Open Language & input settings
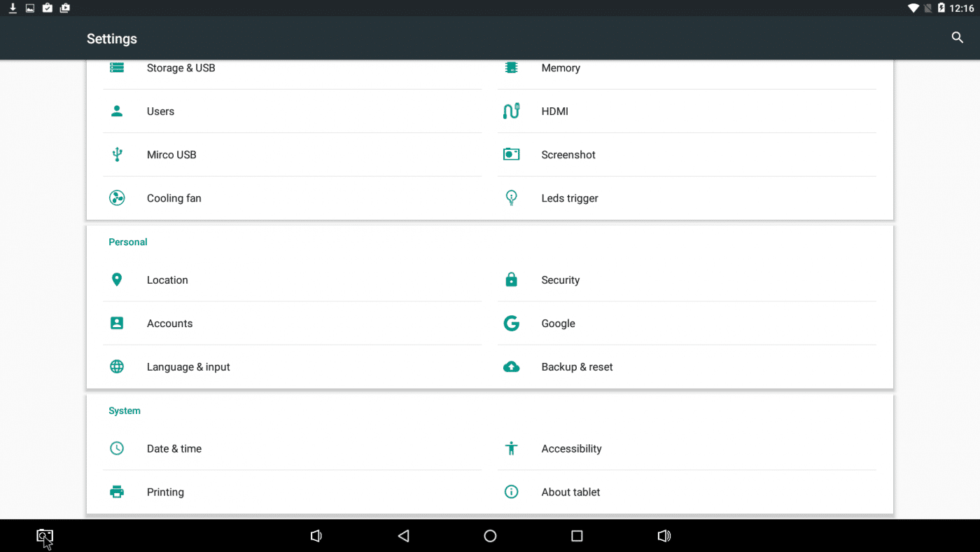 pos(188,367)
